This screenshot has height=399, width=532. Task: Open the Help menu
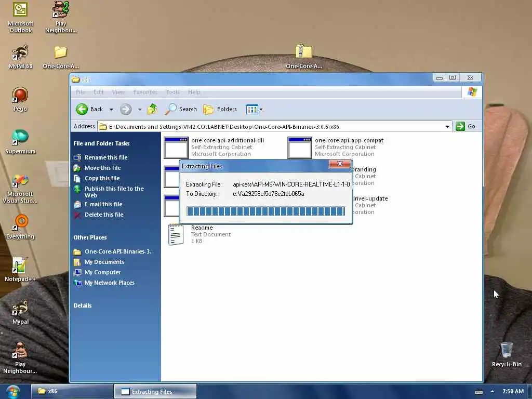194,92
